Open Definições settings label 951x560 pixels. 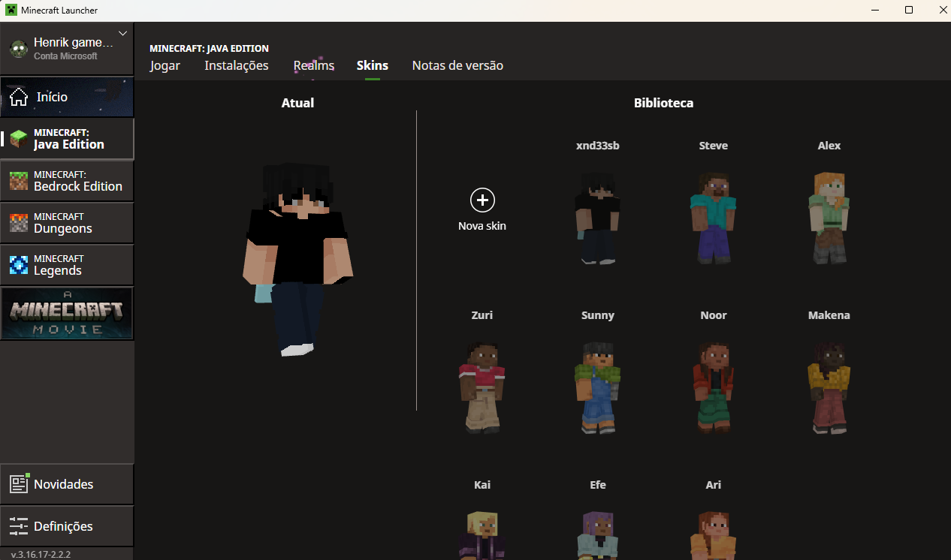point(64,526)
